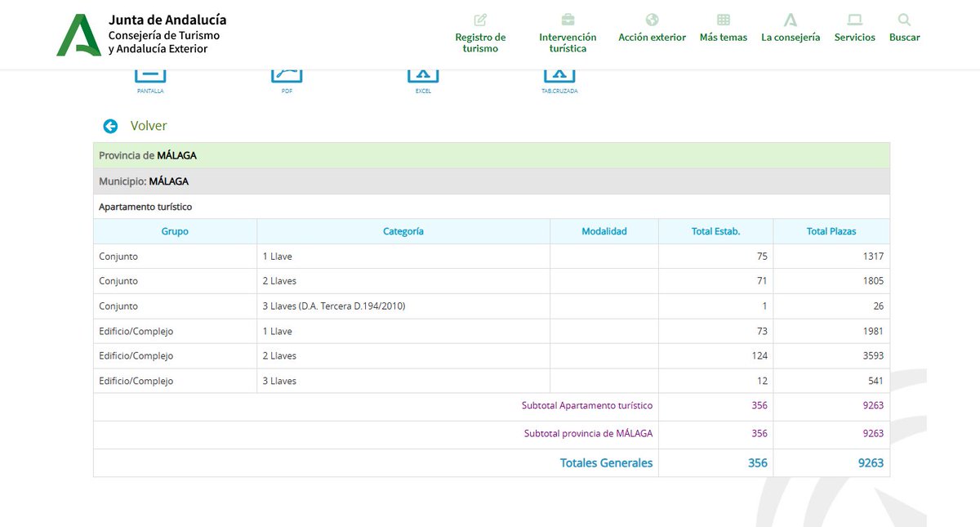980x527 pixels.
Task: Click the value 124 in Total Estab.
Action: click(x=759, y=356)
